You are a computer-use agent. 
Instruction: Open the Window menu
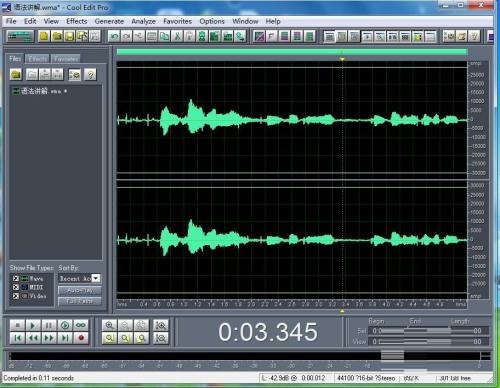[245, 21]
